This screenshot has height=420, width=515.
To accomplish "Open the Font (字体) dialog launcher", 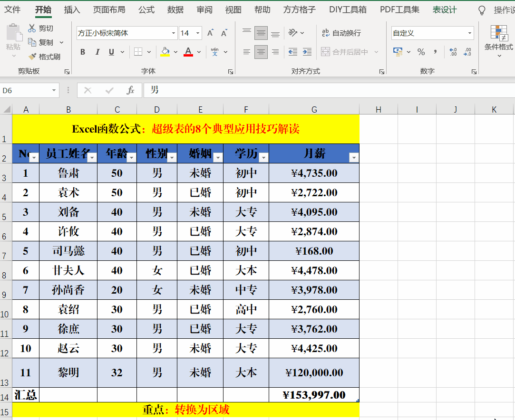I will [x=231, y=72].
